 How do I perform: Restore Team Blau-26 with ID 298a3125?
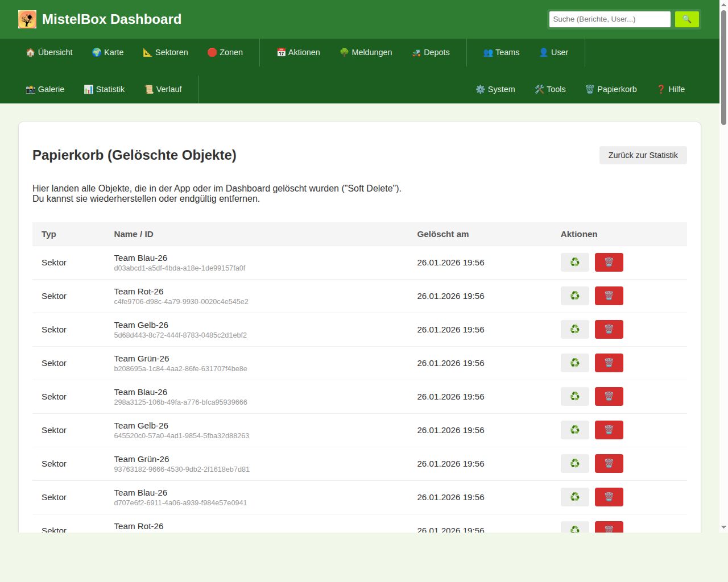pyautogui.click(x=574, y=397)
